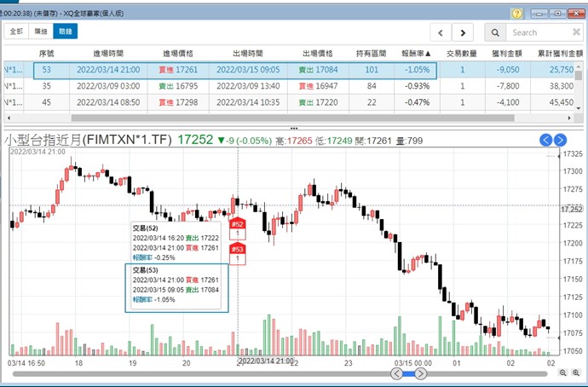588x387 pixels.
Task: Sort by the 進場時間 column header
Action: click(108, 54)
